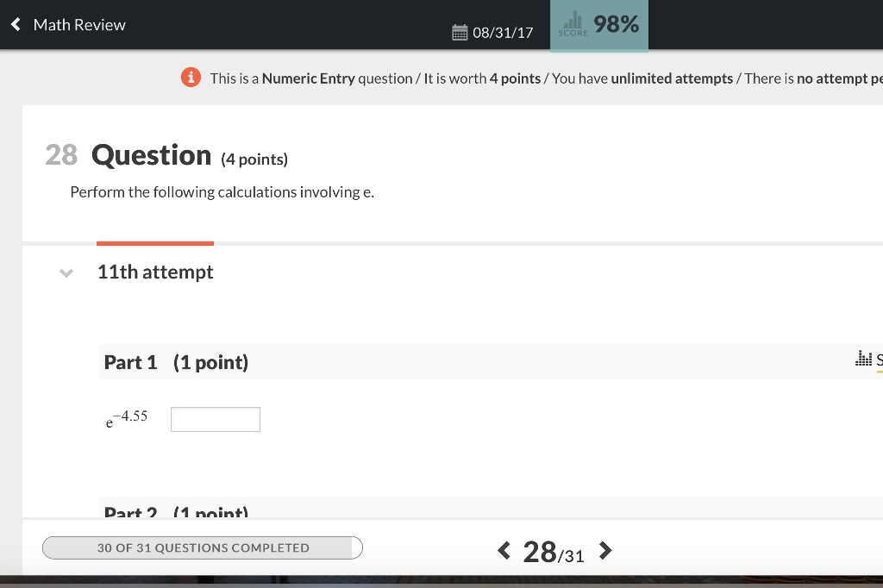Screen dimensions: 883x588
Task: Click the Part 1 (1 point) heading
Action: click(x=176, y=362)
